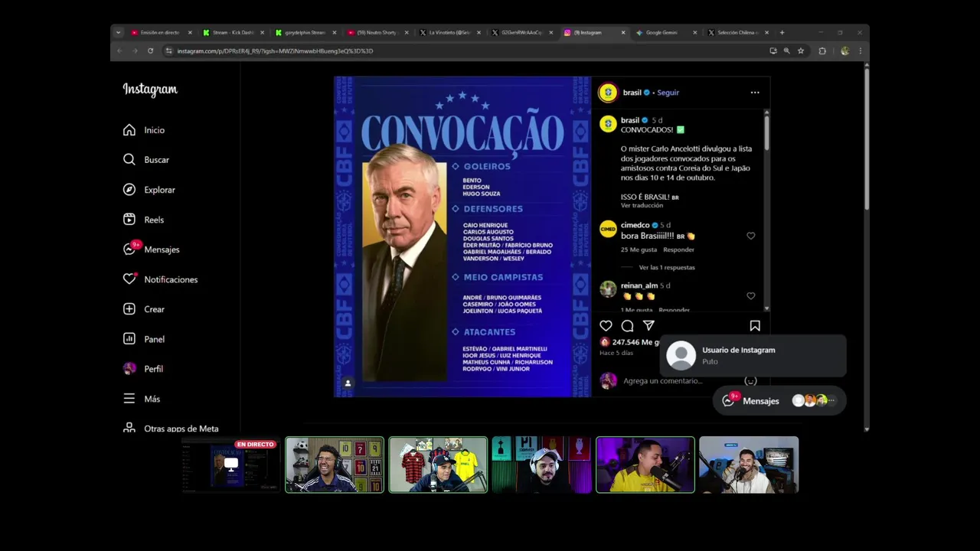980x551 pixels.
Task: Click Seguir to follow brasil
Action: [x=668, y=93]
